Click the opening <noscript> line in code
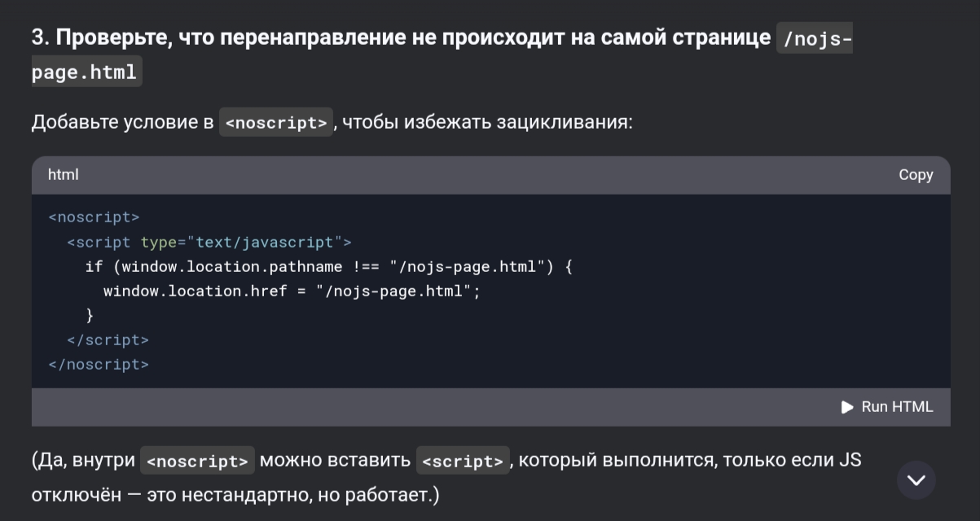The width and height of the screenshot is (980, 521). pyautogui.click(x=94, y=217)
